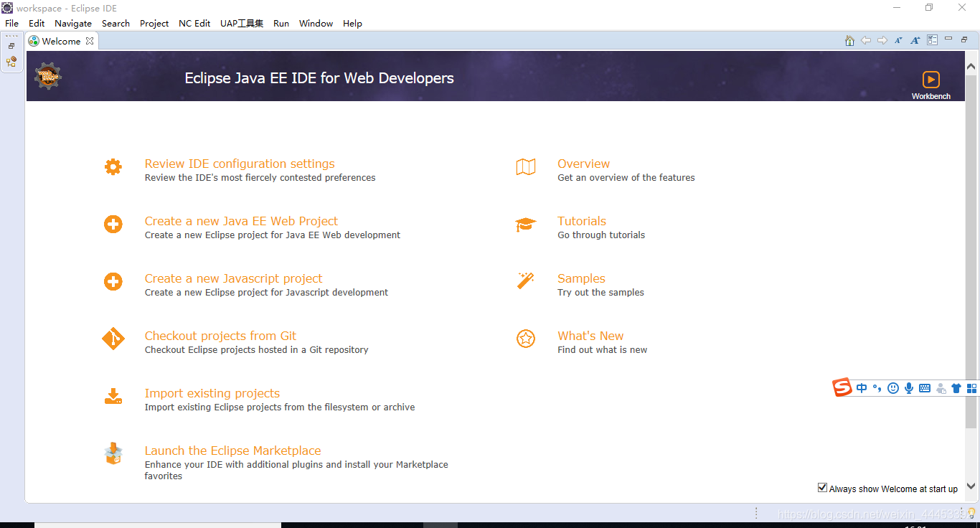Reduce font size with the smaller A icon
Screen dimensions: 980x528
point(898,41)
